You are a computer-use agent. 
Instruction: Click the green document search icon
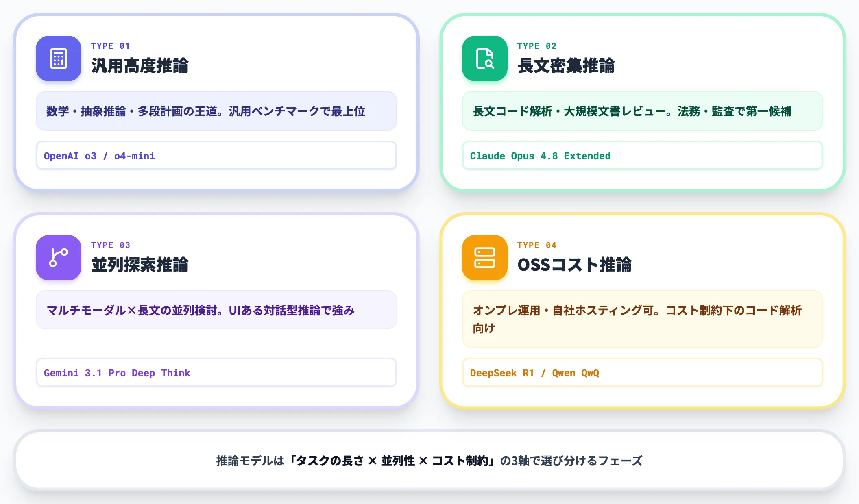pos(485,59)
